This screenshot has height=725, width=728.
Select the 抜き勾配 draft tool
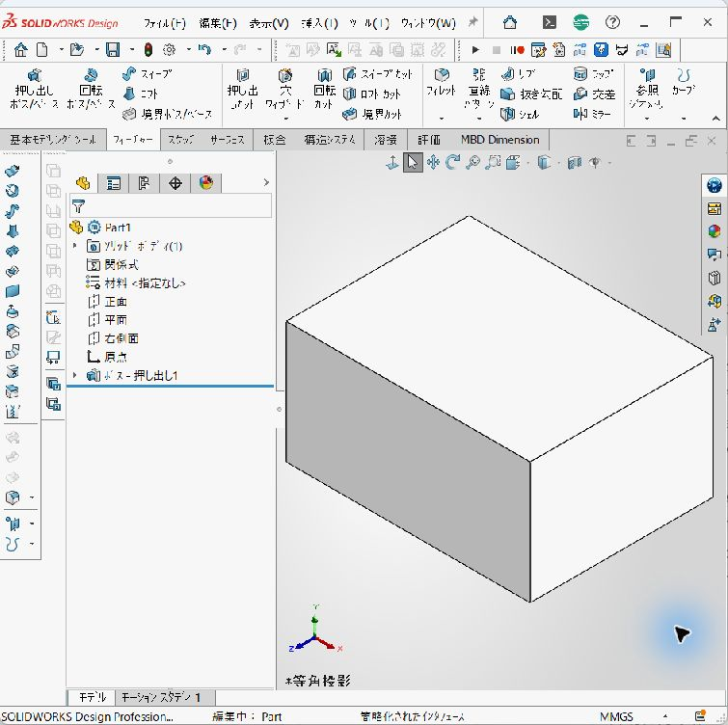point(531,94)
